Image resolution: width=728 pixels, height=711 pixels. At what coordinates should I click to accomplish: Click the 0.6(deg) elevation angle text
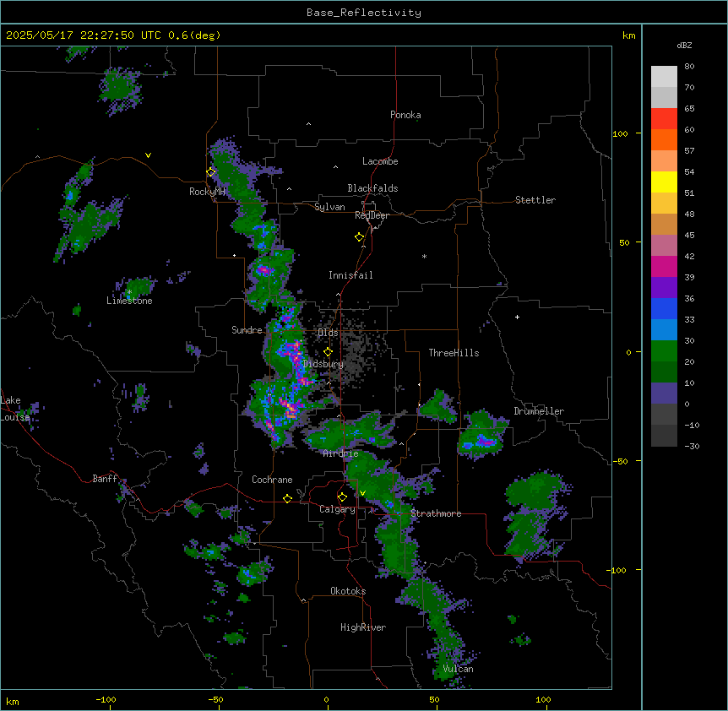pyautogui.click(x=194, y=35)
